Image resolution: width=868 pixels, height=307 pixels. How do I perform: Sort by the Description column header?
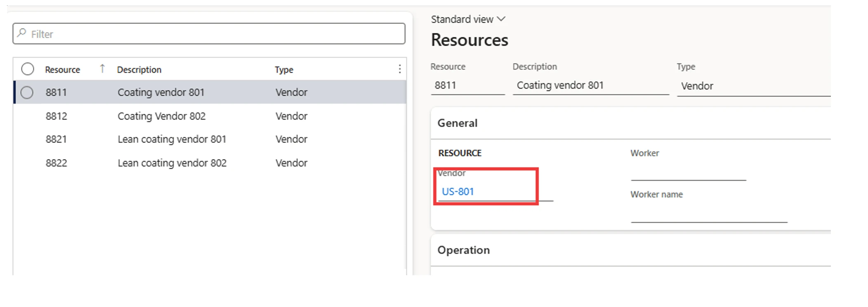click(x=139, y=70)
